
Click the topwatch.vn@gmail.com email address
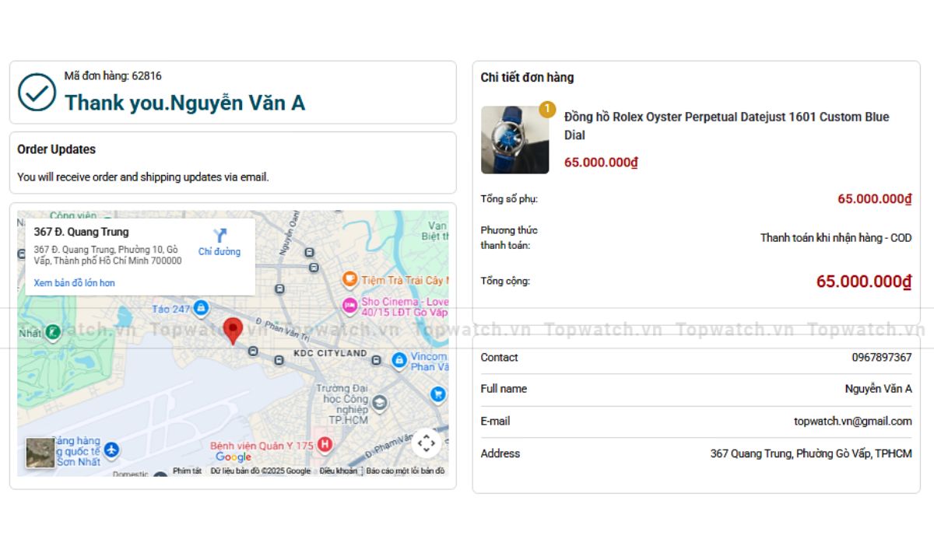pos(852,421)
